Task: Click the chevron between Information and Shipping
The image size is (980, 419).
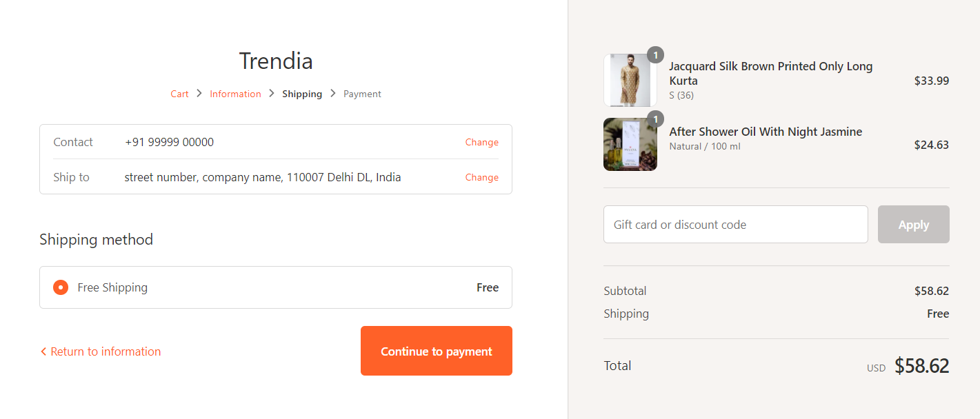Action: click(272, 93)
